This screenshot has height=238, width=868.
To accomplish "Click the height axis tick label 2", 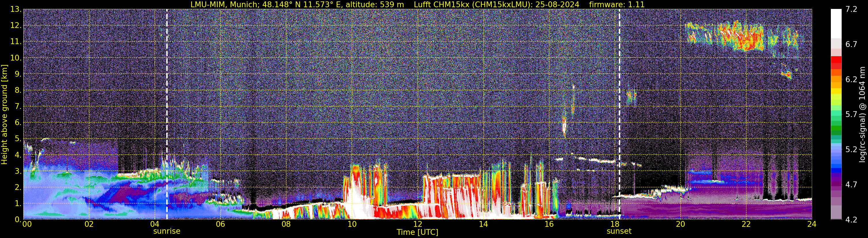I will click(18, 188).
